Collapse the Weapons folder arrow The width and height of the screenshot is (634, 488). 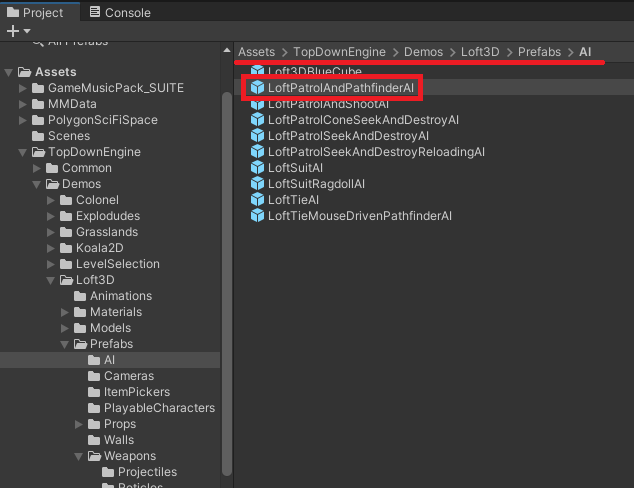tap(79, 456)
